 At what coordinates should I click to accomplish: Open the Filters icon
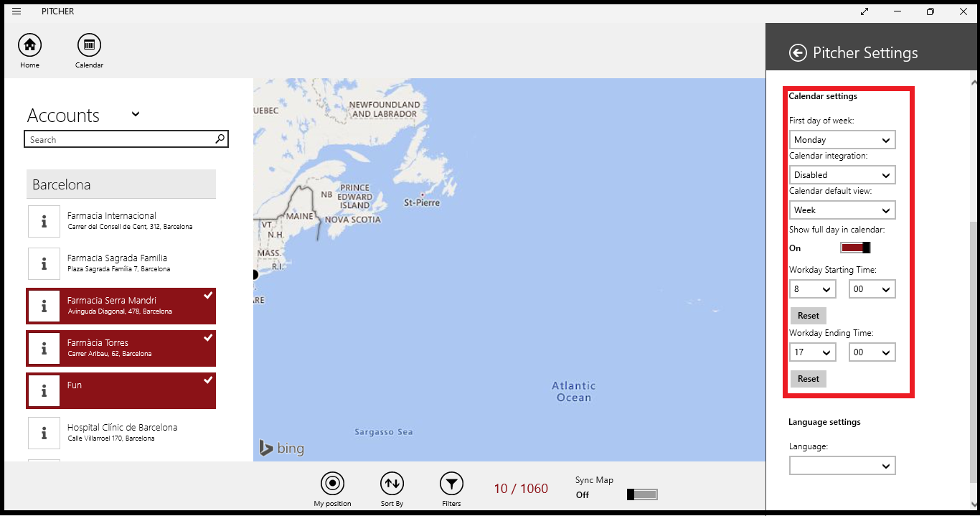pyautogui.click(x=451, y=484)
